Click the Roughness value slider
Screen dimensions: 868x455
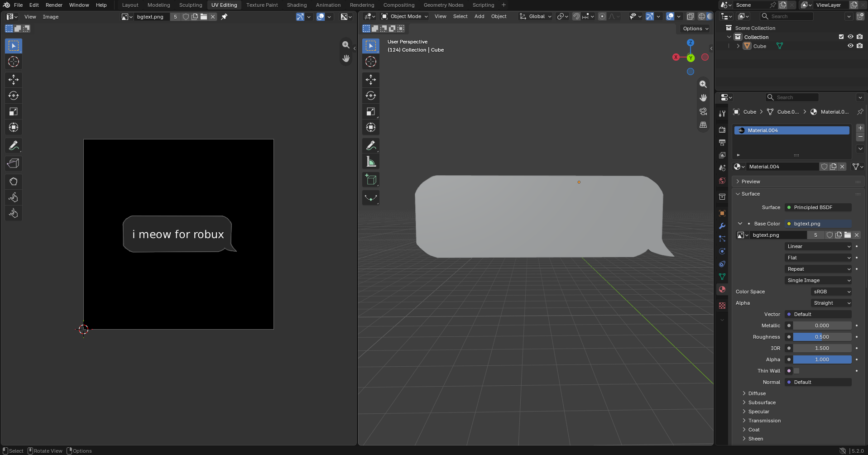pyautogui.click(x=822, y=337)
